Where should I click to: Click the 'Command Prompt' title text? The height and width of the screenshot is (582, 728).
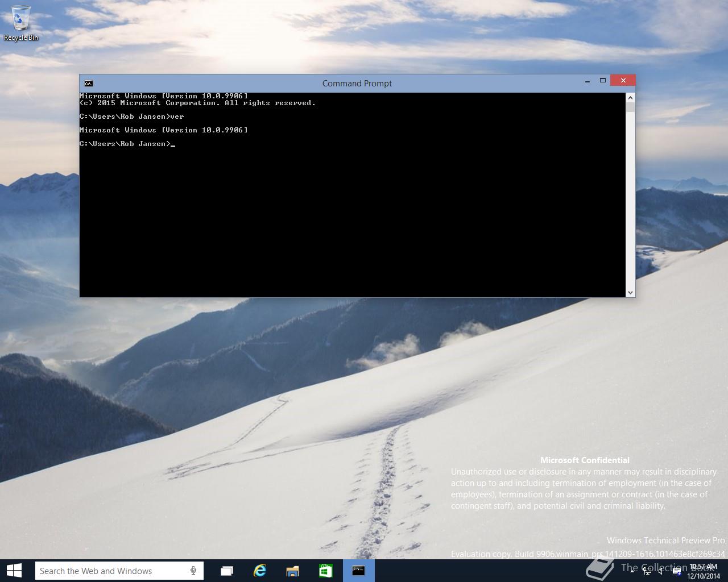tap(357, 84)
